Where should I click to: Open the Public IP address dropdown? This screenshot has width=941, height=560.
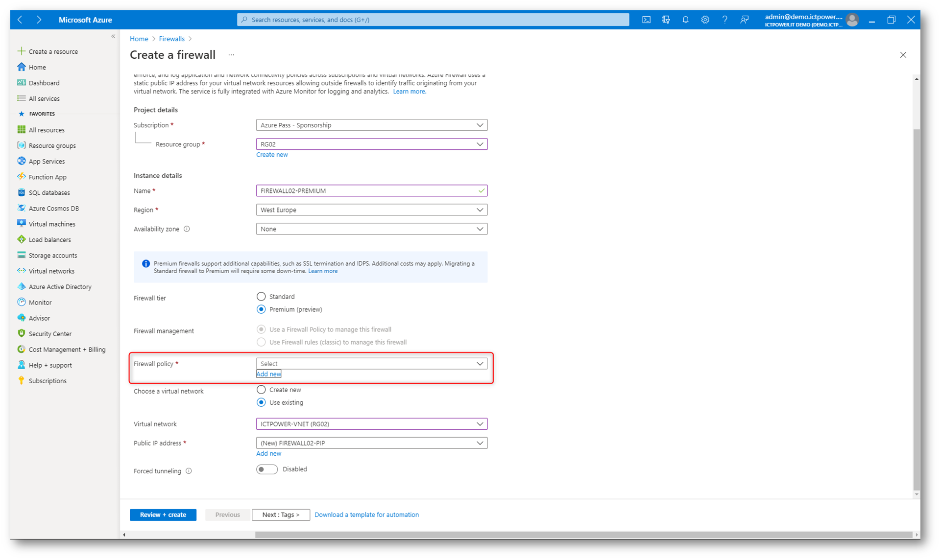coord(372,443)
